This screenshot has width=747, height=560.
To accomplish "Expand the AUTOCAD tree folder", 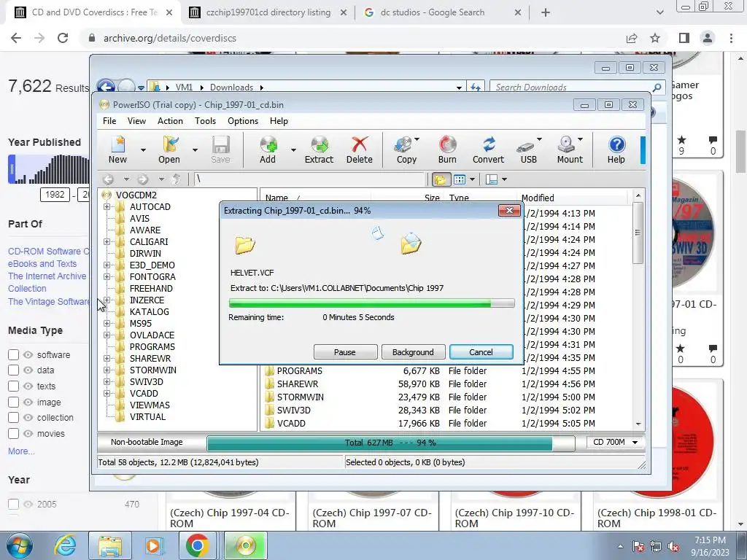I will point(107,206).
